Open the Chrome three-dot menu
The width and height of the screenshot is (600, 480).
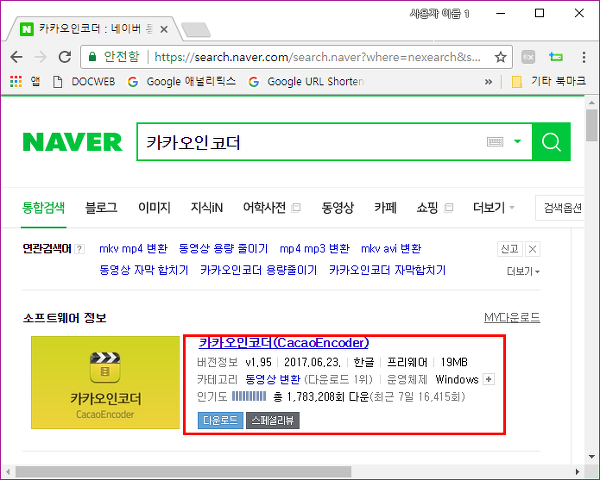point(584,57)
